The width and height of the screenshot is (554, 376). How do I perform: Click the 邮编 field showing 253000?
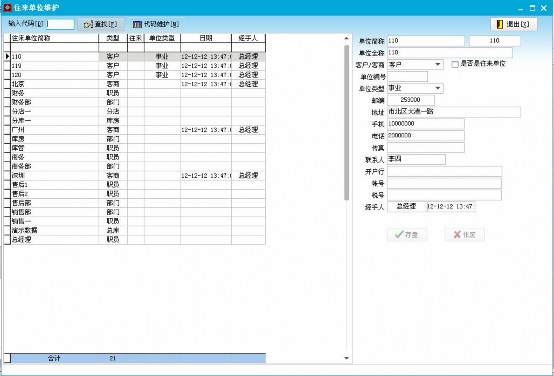point(411,100)
